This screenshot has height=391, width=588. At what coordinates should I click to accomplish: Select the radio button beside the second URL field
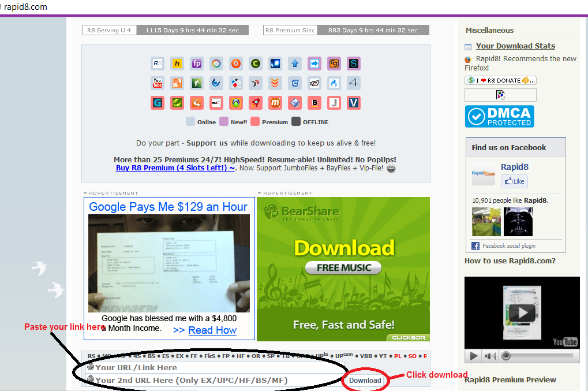91,379
